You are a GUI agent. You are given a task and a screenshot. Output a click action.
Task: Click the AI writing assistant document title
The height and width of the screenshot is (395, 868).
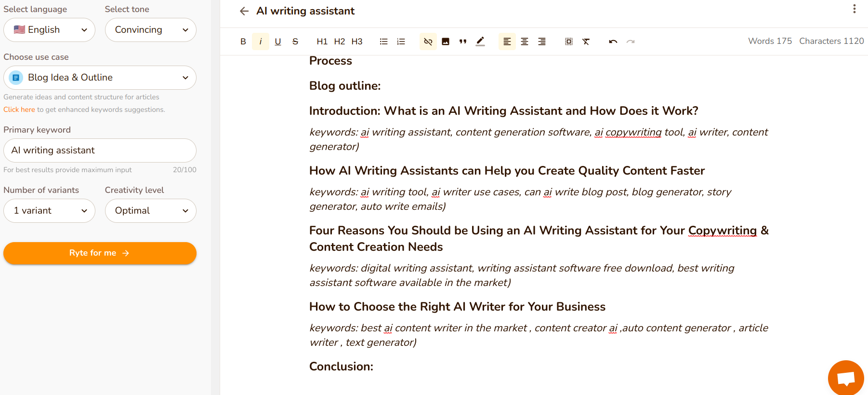(305, 11)
